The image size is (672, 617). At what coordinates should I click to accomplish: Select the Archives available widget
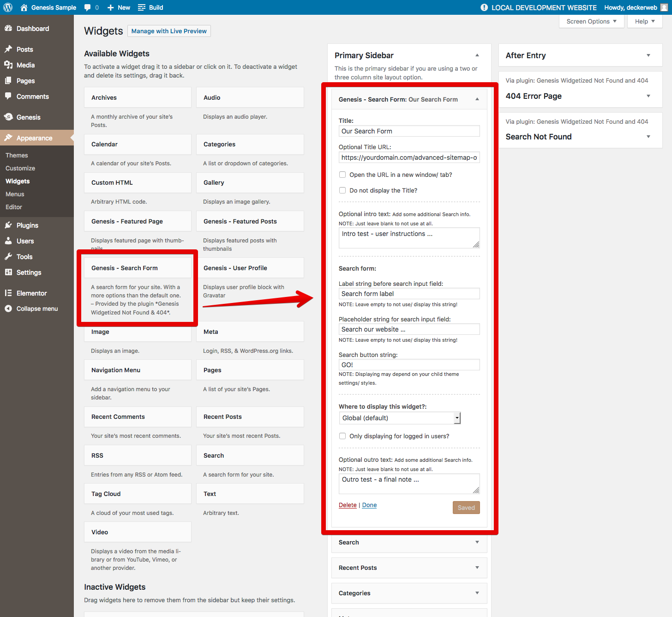click(138, 97)
